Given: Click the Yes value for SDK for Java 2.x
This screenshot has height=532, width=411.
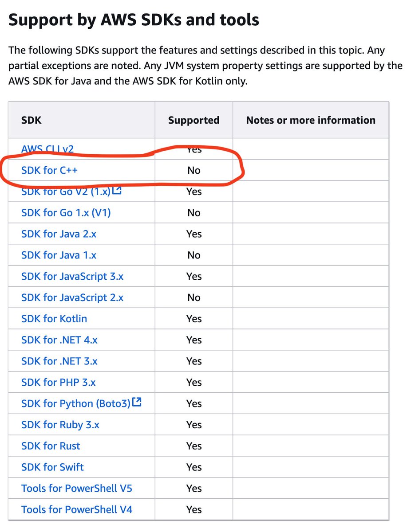Looking at the screenshot, I should click(194, 234).
